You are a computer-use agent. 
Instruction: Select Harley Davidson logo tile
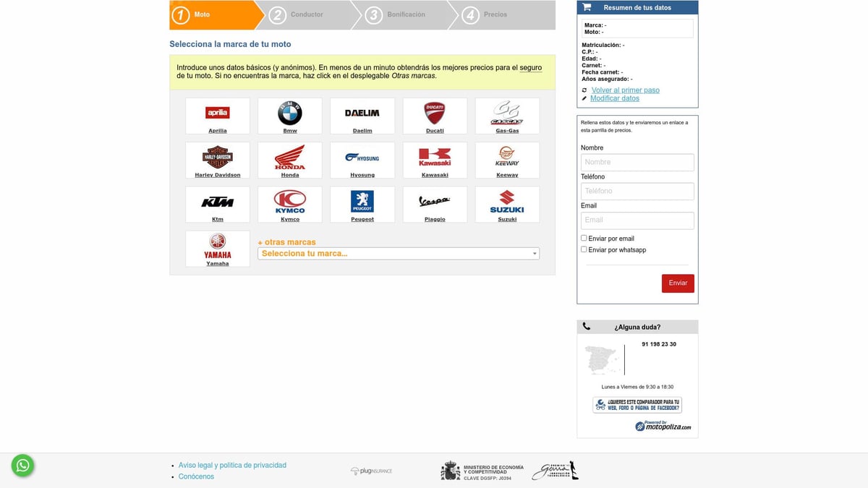click(x=218, y=157)
